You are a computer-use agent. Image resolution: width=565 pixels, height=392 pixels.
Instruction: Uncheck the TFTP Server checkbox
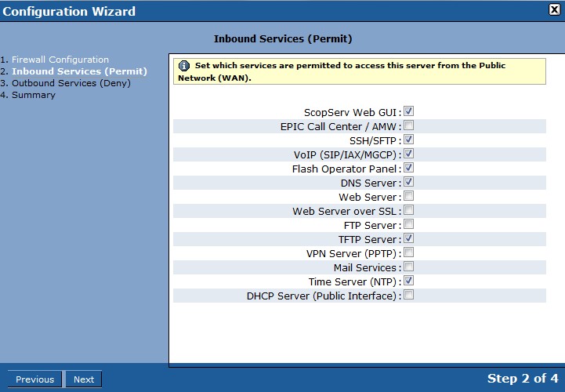click(408, 238)
